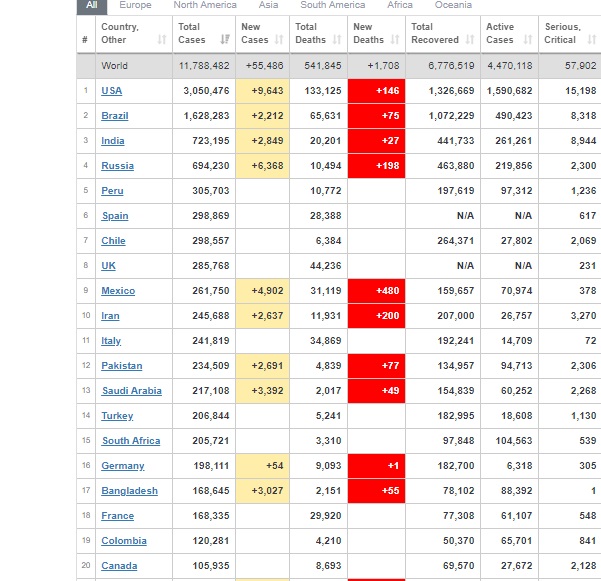Select the All tab
Viewport: 601px width, 581px height.
coord(92,5)
